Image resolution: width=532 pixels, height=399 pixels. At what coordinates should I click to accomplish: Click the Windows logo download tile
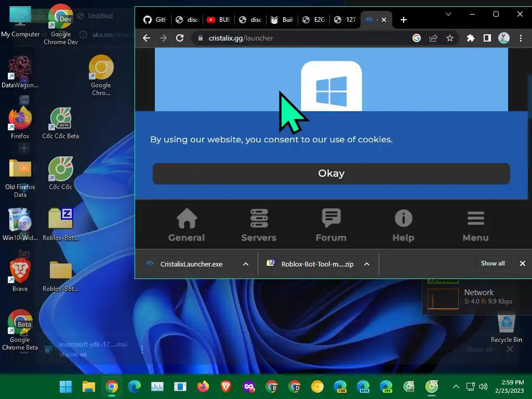coord(331,86)
